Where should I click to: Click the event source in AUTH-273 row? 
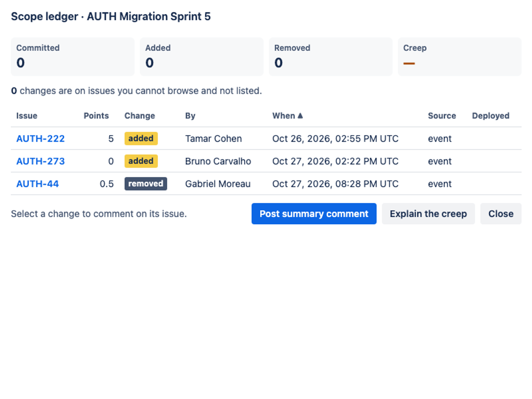(x=440, y=161)
